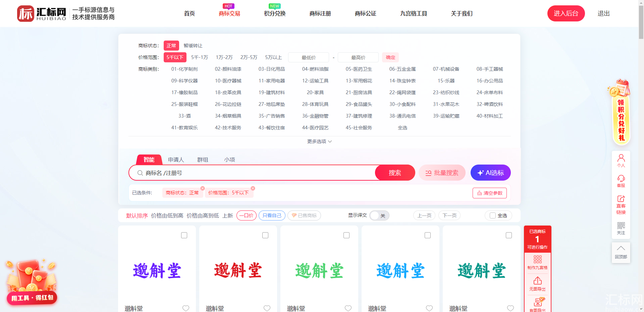
Task: Open 积分兑换 in the top menu
Action: click(x=275, y=13)
